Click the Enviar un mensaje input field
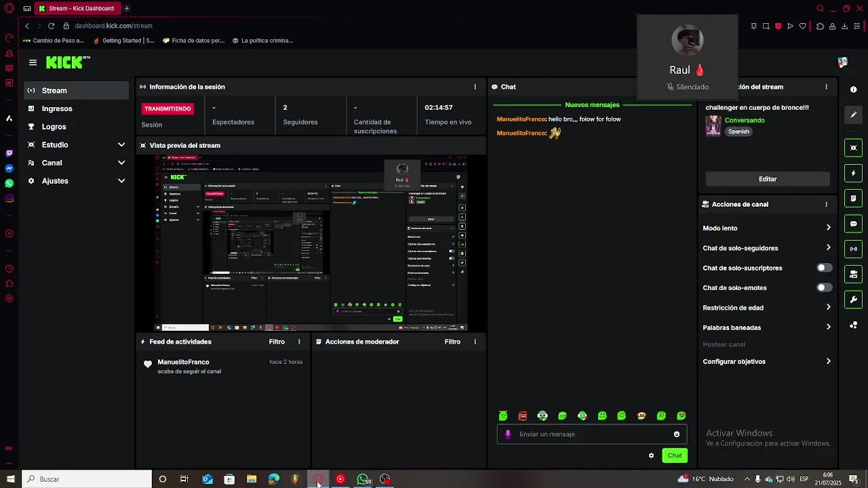The image size is (868, 488). pos(592,434)
